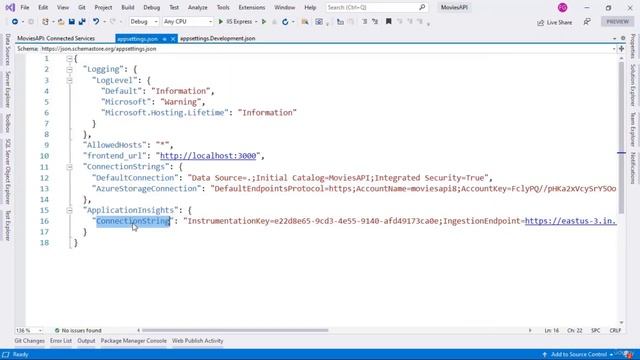Click the CRLF line ending indicator

click(615, 330)
